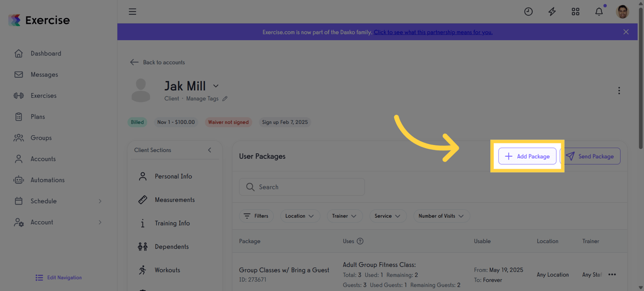Switch to Personal Info section
The width and height of the screenshot is (644, 291).
(173, 176)
